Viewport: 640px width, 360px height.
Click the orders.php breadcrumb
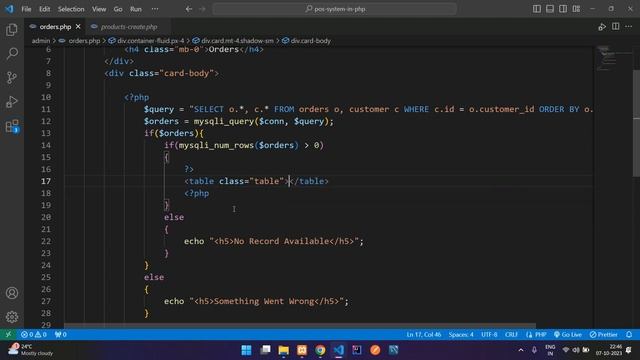pos(84,41)
